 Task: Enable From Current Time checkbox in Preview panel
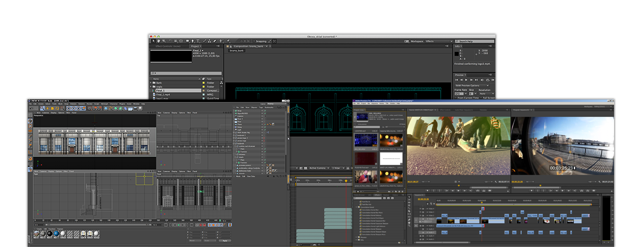tap(456, 98)
